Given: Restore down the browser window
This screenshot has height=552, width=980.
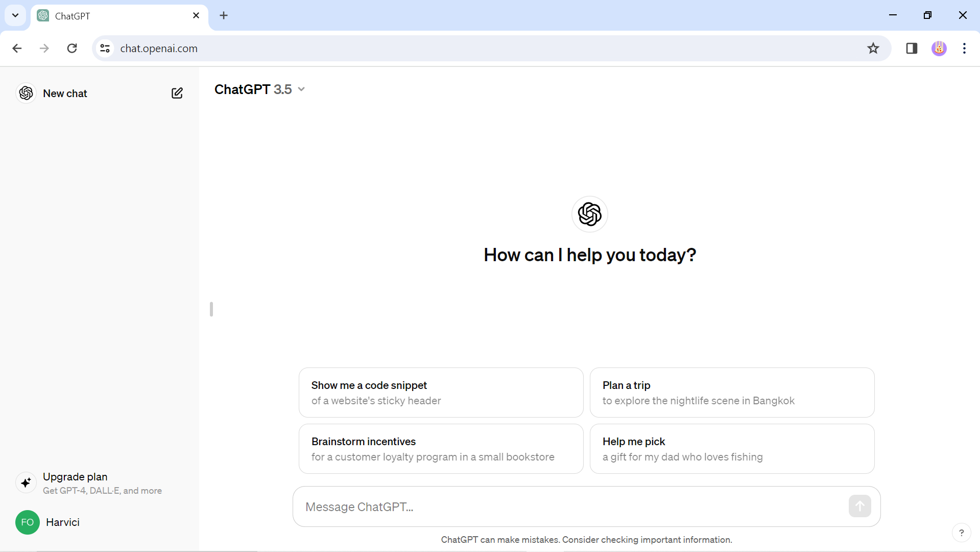Looking at the screenshot, I should [927, 15].
